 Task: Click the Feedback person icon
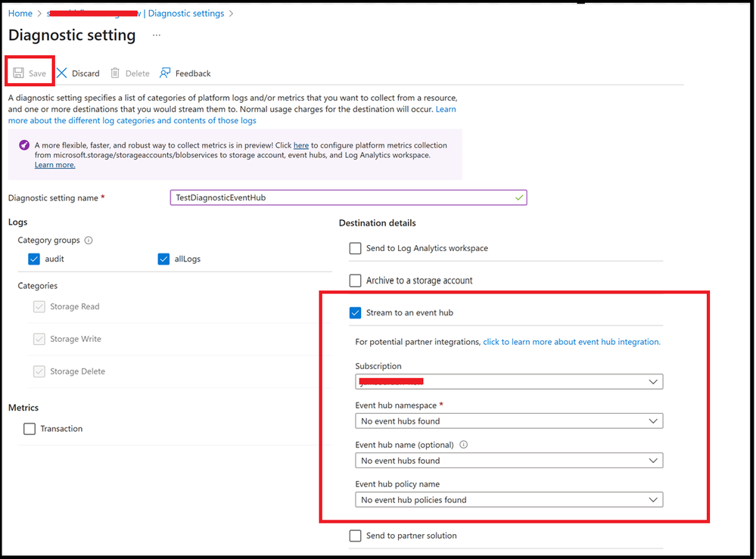coord(165,73)
